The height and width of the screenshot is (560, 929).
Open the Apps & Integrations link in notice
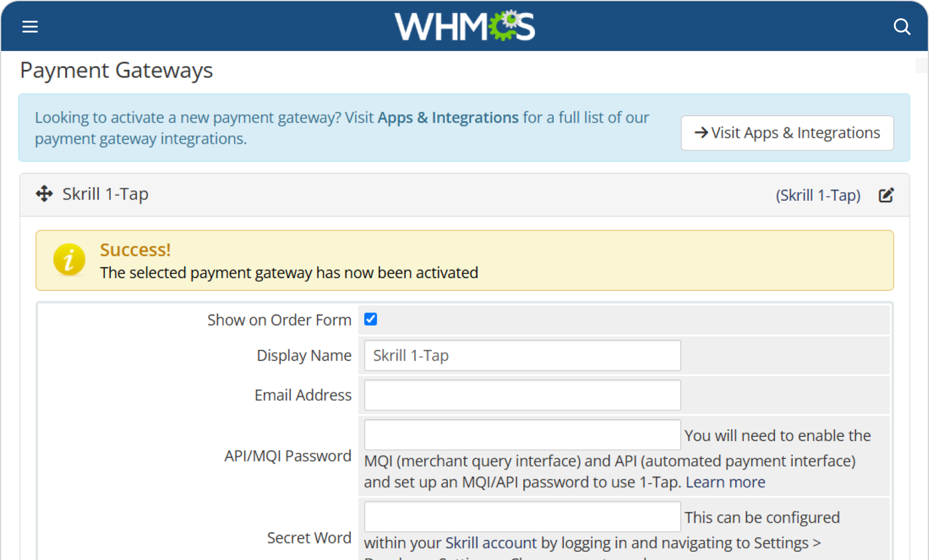[x=448, y=118]
